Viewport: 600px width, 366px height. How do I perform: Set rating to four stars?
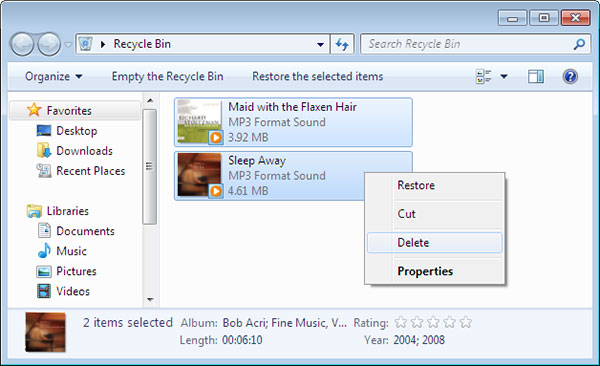coord(449,322)
